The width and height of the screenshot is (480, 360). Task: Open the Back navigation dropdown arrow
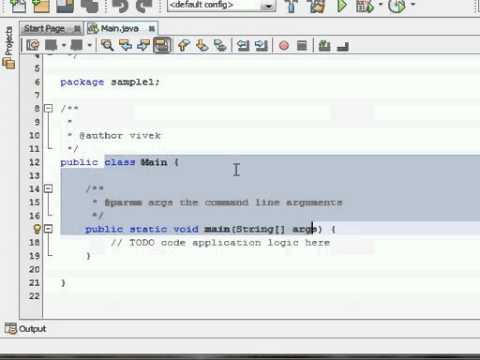click(64, 45)
